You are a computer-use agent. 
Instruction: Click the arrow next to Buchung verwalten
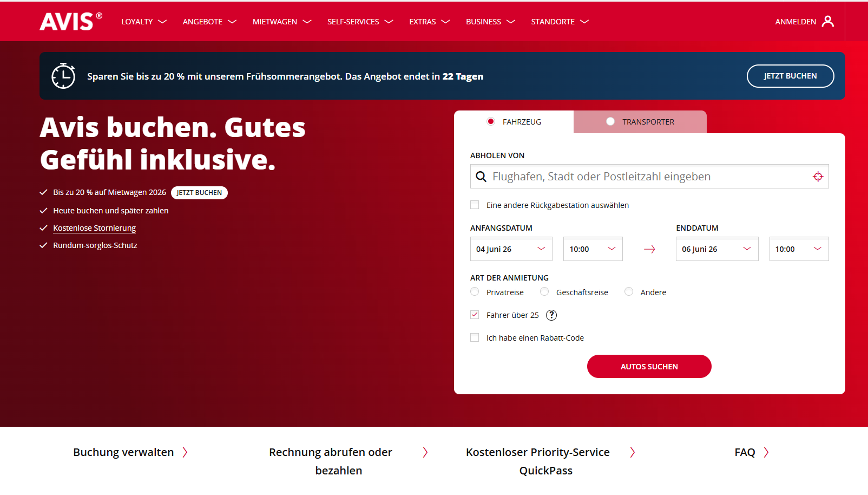[185, 452]
